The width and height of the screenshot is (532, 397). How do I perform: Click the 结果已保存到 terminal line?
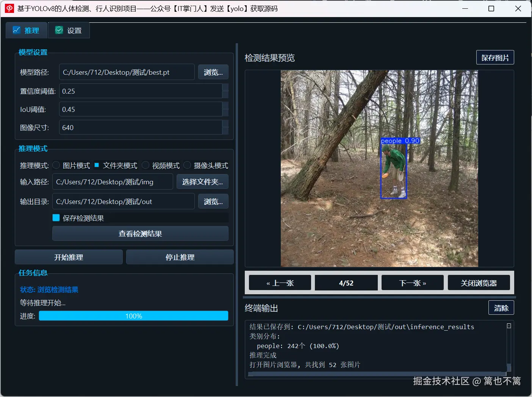click(362, 327)
